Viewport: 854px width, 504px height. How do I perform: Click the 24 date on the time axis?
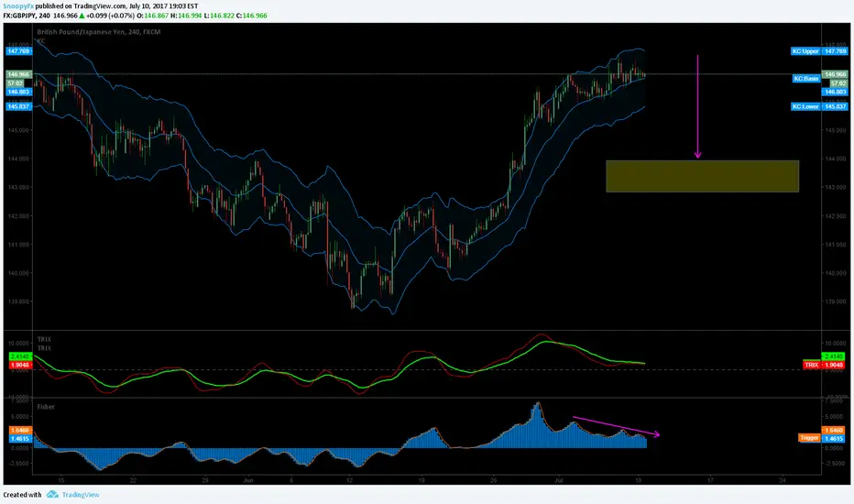pos(783,480)
